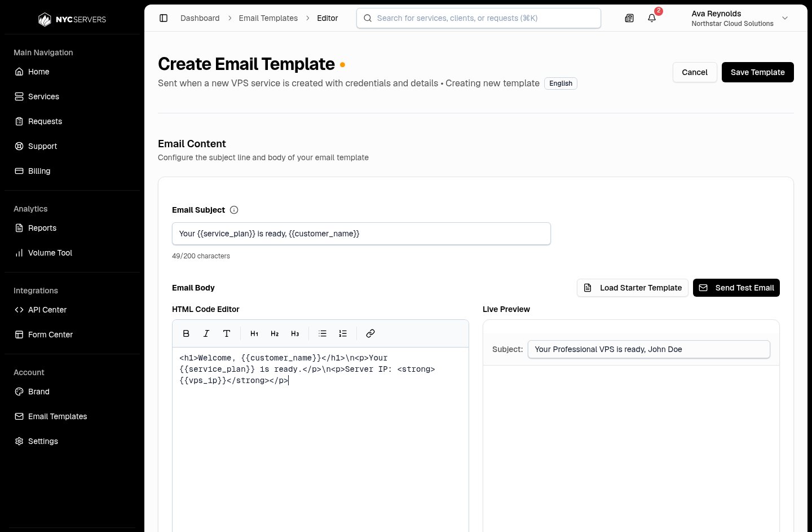Click Send Test Email button

[x=736, y=288]
